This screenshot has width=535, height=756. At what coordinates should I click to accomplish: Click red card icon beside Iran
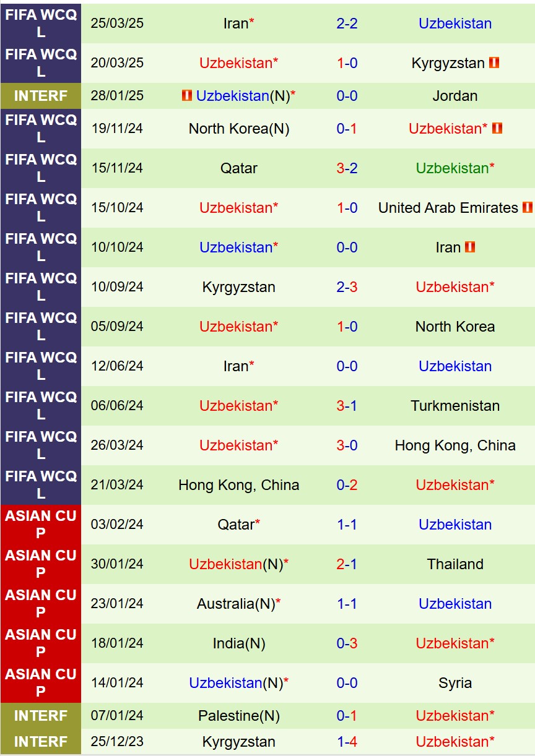(470, 247)
